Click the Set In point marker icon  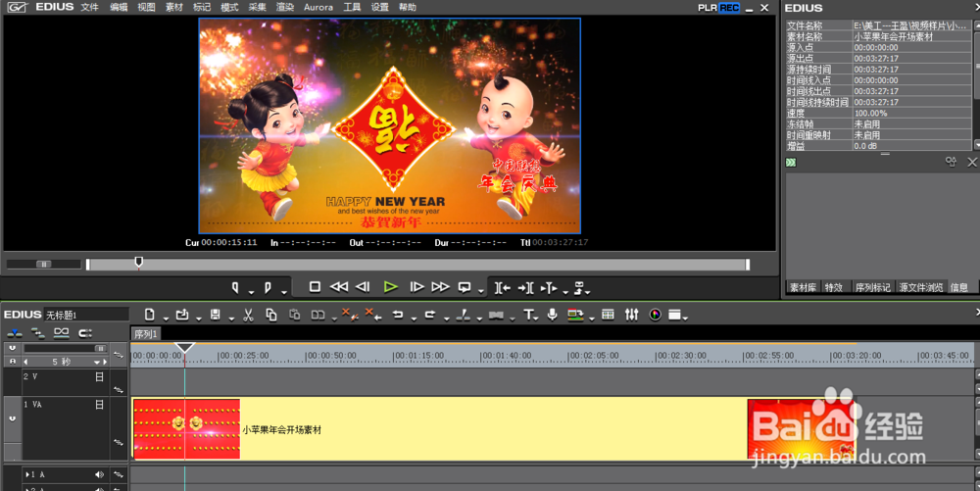tap(235, 287)
